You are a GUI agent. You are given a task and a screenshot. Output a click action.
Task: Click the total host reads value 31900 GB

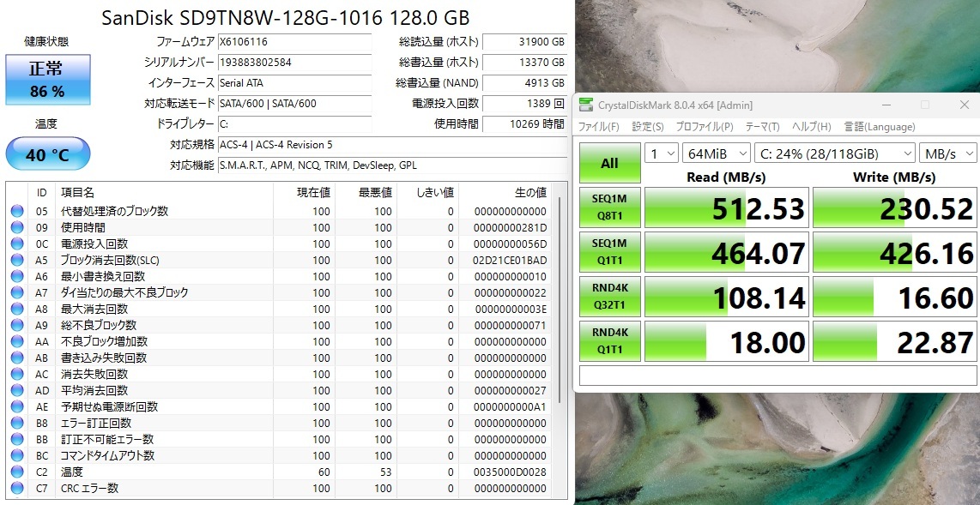pyautogui.click(x=525, y=42)
